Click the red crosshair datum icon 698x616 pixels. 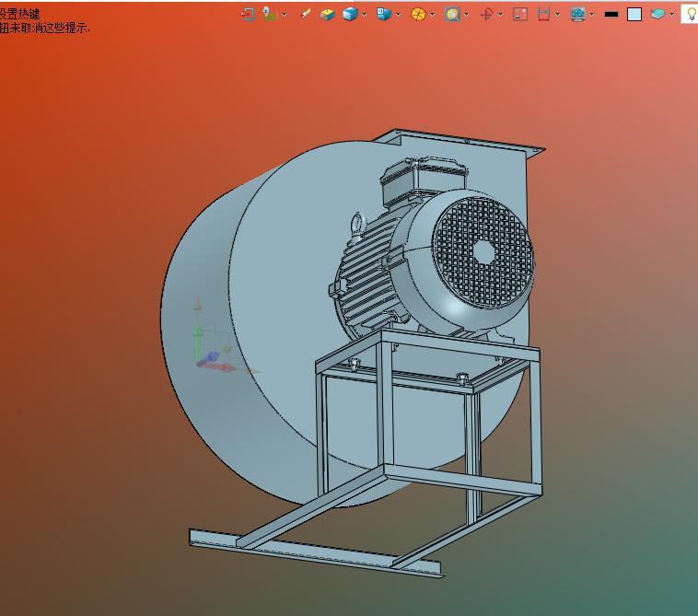click(486, 15)
